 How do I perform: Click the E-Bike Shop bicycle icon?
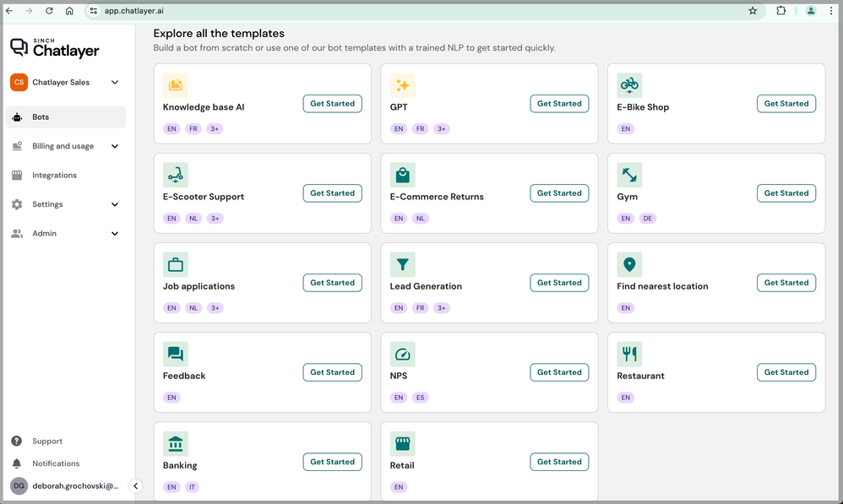(x=629, y=85)
